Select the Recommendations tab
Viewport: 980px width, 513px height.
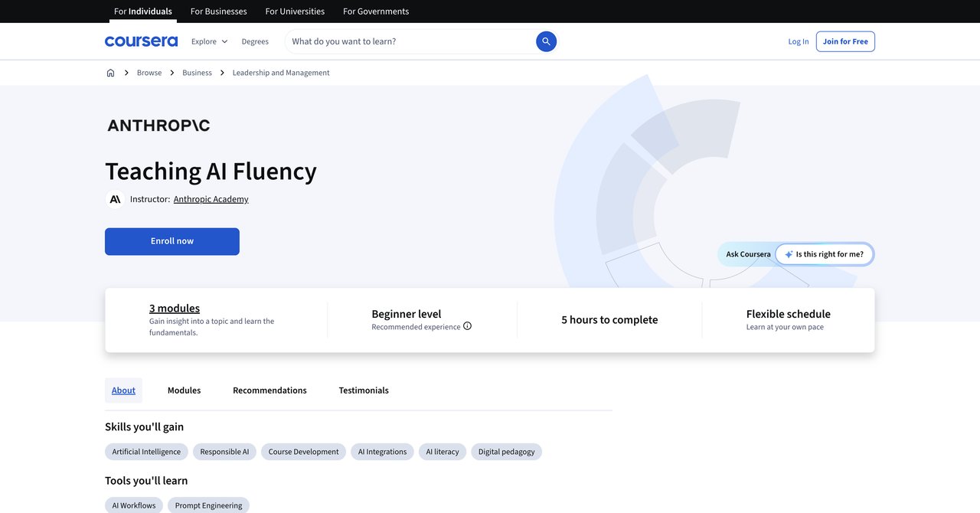coord(269,390)
